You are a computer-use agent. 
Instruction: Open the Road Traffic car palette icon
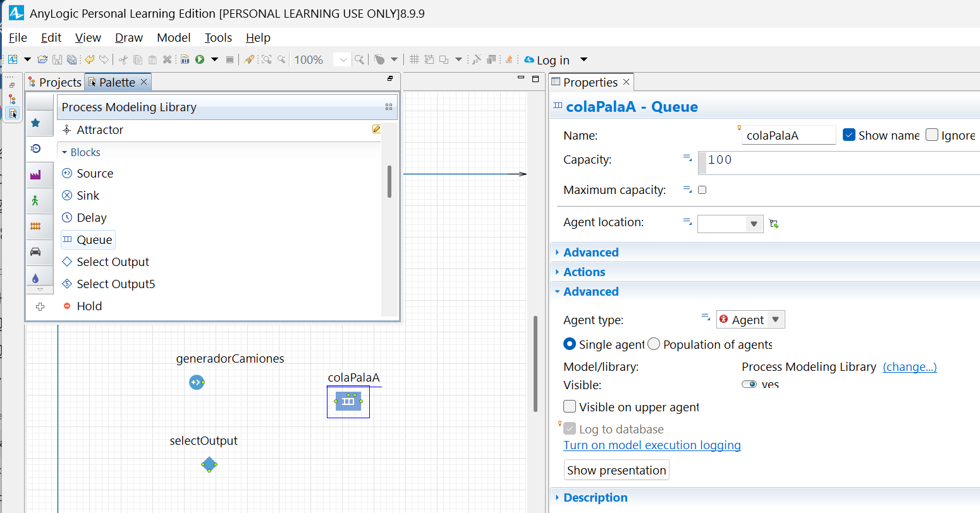tap(35, 251)
